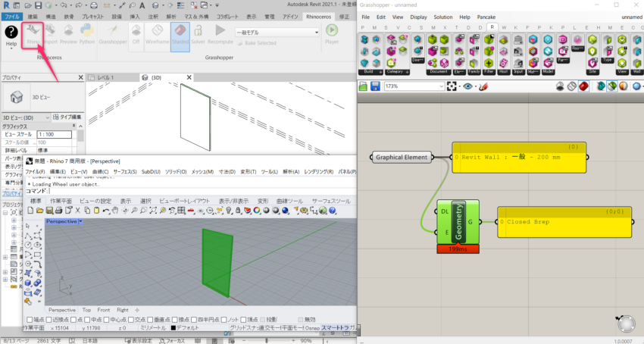Click Print icon in Revit quick access toolbar
Viewport: 644px width, 344px height.
94,5
